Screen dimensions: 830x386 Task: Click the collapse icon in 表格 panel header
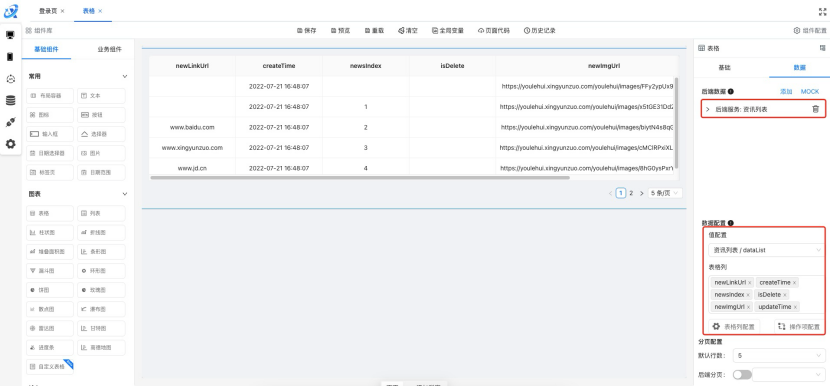pos(823,48)
